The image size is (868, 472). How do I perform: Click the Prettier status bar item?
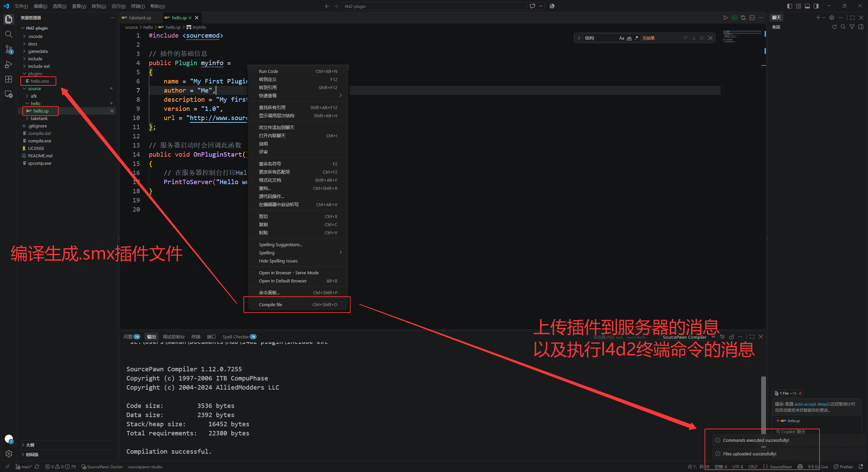pyautogui.click(x=843, y=467)
